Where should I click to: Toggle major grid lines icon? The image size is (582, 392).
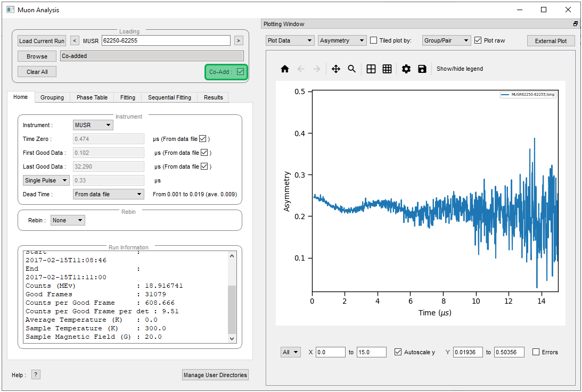point(371,69)
